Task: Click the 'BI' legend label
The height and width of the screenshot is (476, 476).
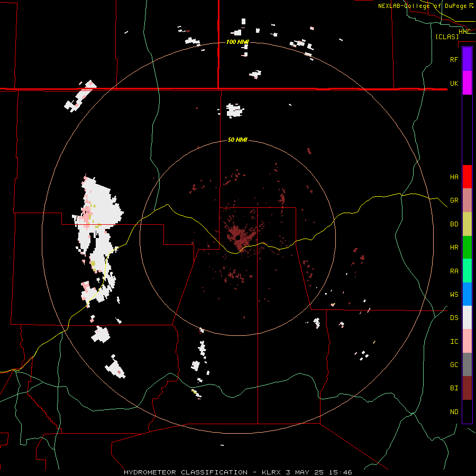Action: pos(454,388)
